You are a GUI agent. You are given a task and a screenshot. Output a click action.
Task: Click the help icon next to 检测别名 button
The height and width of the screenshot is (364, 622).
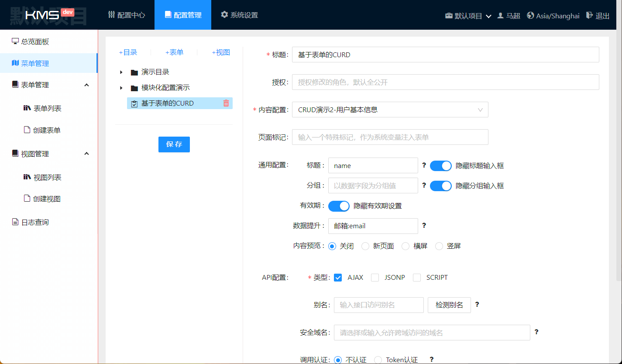click(x=477, y=305)
